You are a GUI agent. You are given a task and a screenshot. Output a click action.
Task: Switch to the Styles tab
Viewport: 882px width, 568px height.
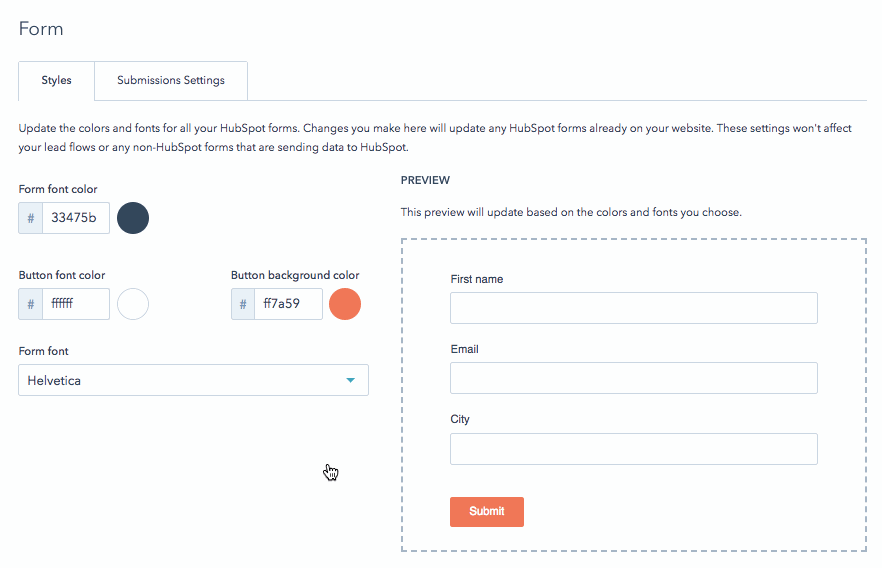tap(56, 80)
